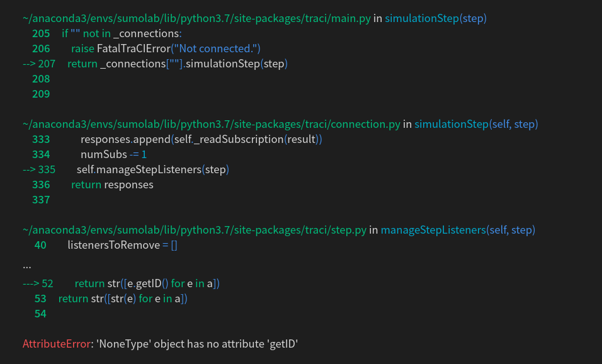Click 'listenersToRemove = []' code
The width and height of the screenshot is (602, 364).
tap(122, 245)
